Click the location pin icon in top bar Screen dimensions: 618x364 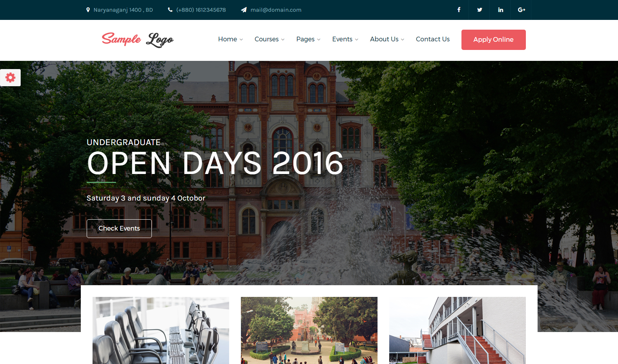88,10
